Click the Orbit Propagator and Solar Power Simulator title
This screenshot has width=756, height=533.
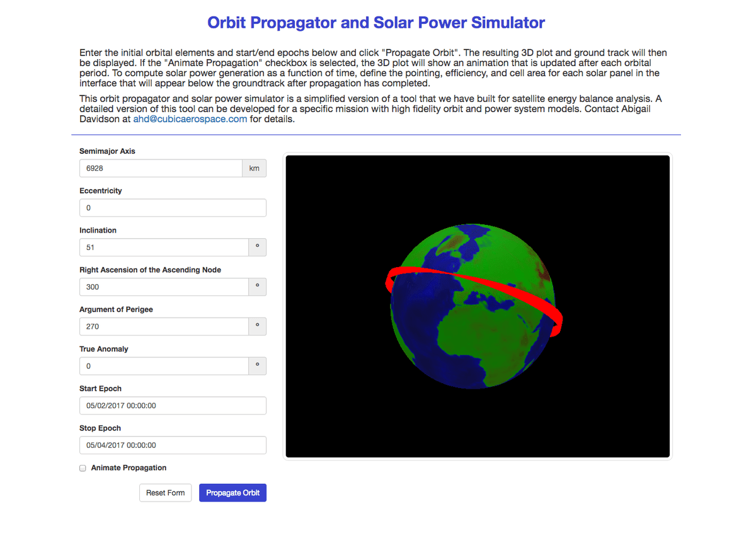376,23
